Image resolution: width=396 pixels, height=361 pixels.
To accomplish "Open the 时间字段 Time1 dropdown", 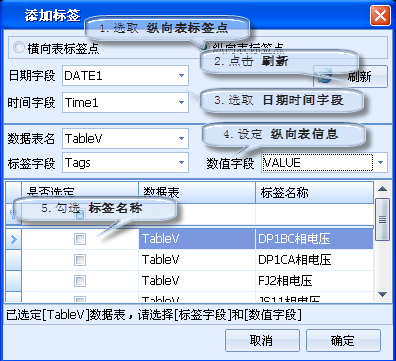I will point(181,102).
